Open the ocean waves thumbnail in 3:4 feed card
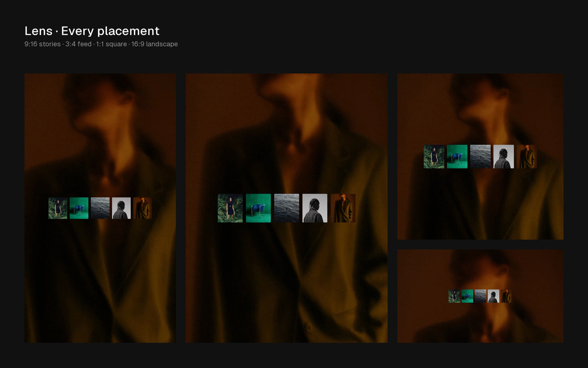Screen dimensions: 588x368 (287, 208)
